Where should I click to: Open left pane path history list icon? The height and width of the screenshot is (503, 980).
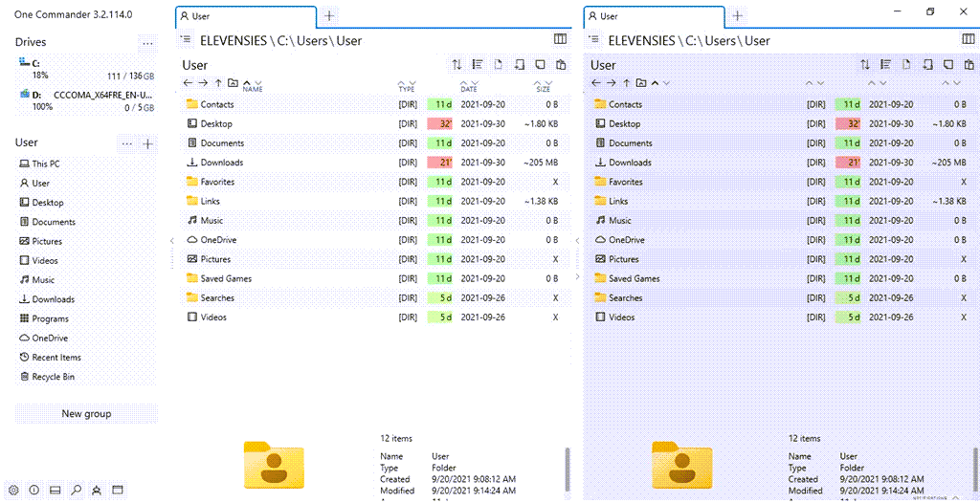click(186, 40)
